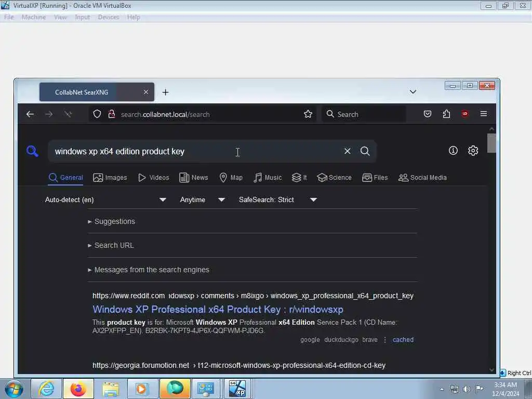
Task: Click the reddit.com result URL
Action: 253,296
